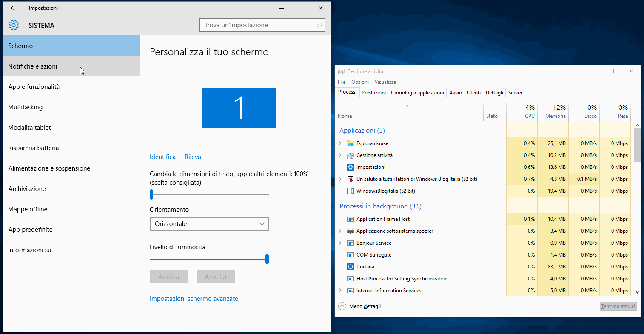This screenshot has width=644, height=334.
Task: Switch to the Servizi tab
Action: [x=515, y=93]
